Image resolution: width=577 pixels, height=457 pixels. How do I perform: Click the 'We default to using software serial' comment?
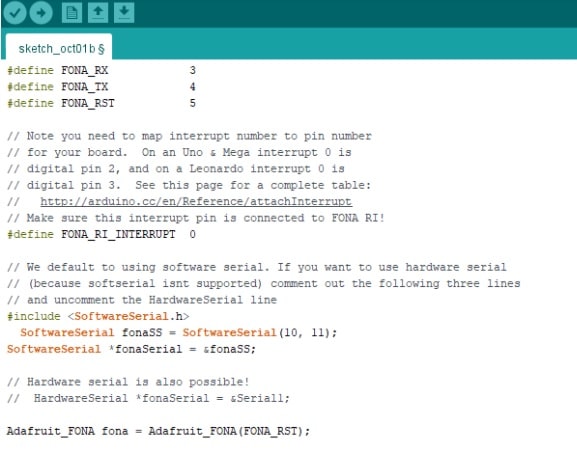257,267
